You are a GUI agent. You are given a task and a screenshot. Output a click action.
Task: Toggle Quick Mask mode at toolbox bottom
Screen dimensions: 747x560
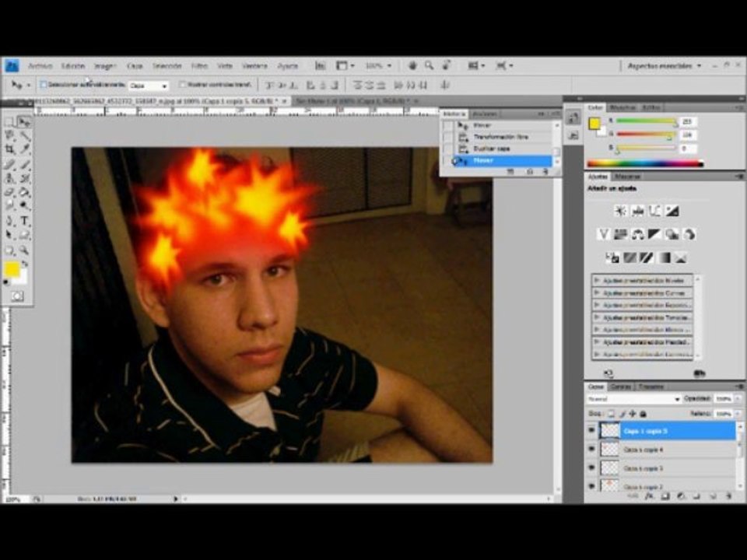coord(17,296)
